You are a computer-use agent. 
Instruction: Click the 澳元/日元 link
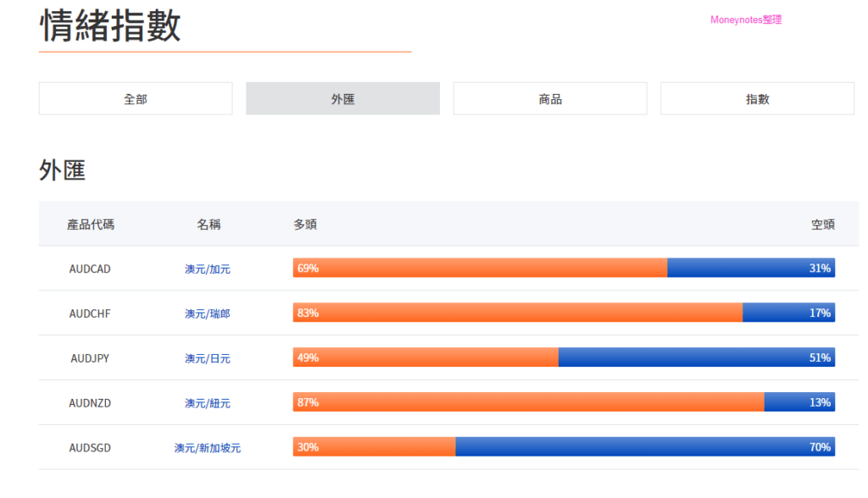(x=208, y=358)
